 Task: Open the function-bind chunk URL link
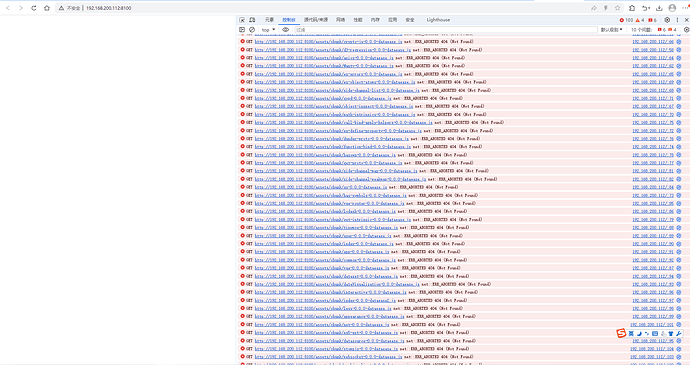click(333, 147)
